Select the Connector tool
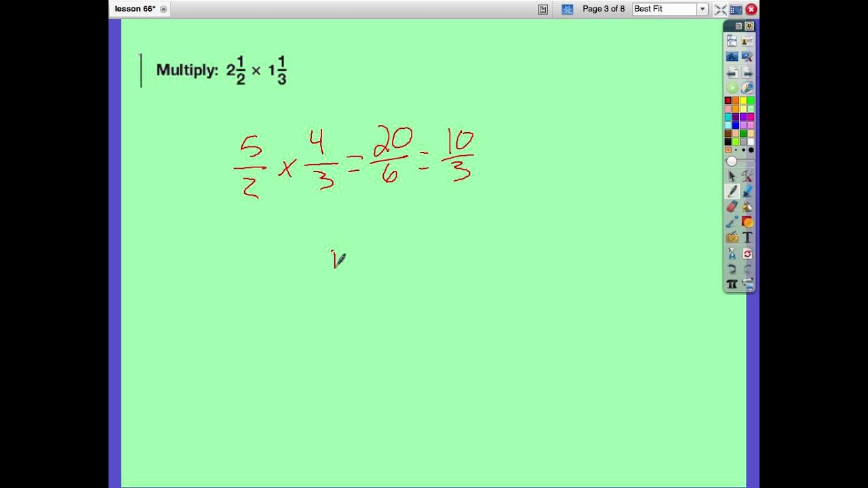The height and width of the screenshot is (488, 868). click(x=732, y=222)
